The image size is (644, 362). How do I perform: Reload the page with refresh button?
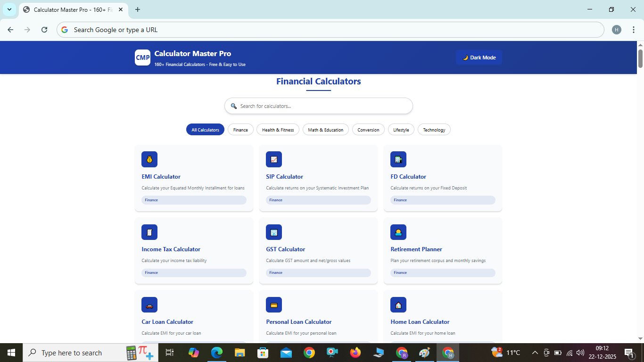44,30
